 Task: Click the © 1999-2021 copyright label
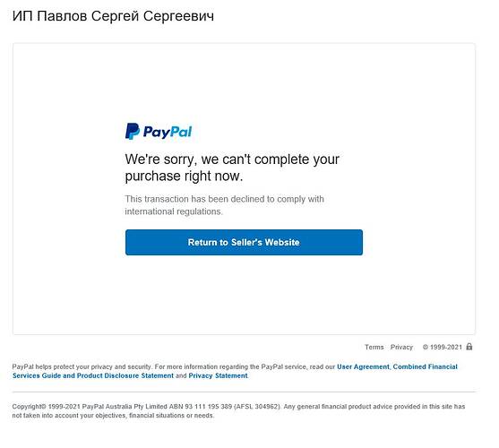[x=442, y=347]
